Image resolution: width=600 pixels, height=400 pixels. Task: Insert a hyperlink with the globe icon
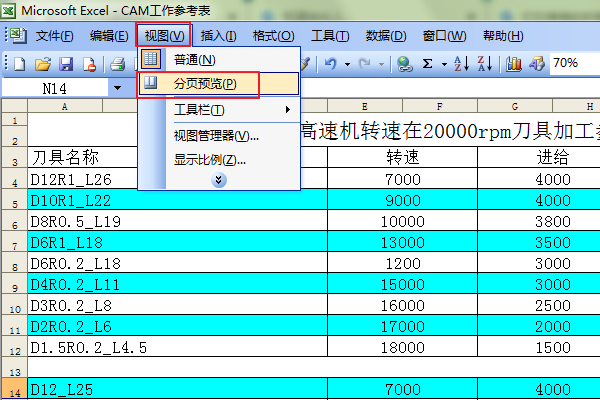pyautogui.click(x=404, y=64)
